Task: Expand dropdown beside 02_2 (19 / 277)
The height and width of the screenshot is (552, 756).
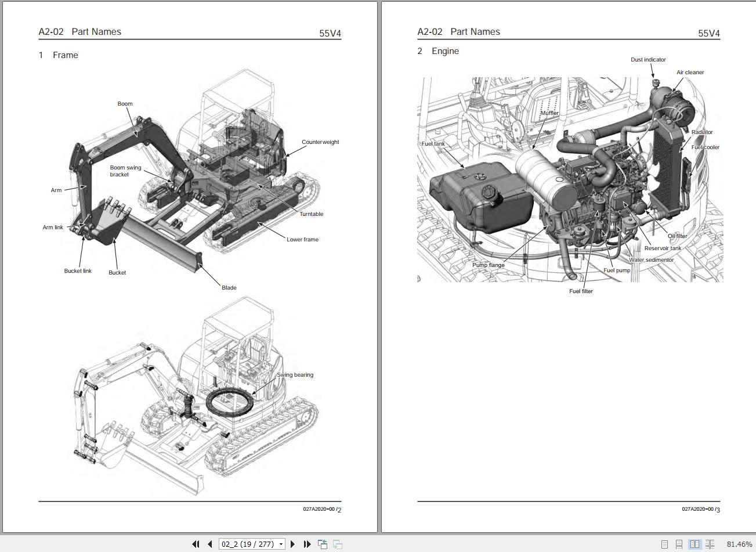Action: (280, 544)
